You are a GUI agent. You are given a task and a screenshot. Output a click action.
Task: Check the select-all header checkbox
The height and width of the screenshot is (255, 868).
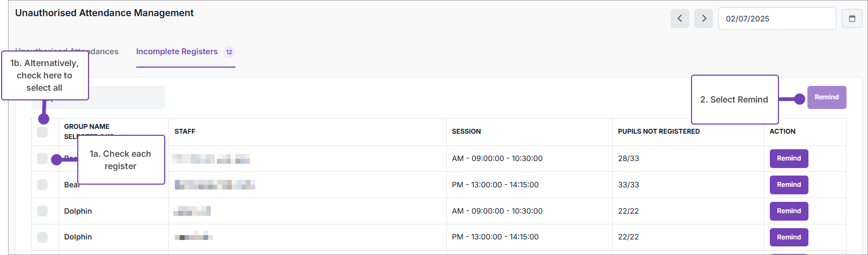click(x=42, y=132)
